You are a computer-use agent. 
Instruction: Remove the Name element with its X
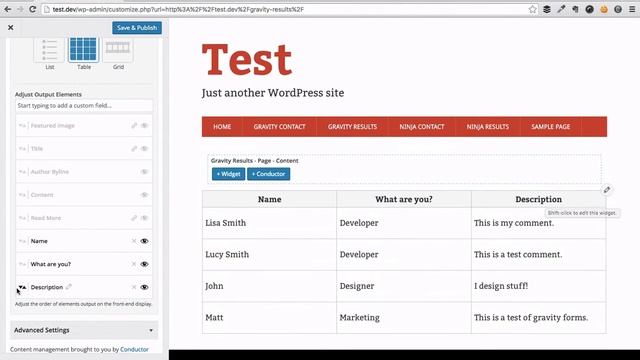point(134,241)
